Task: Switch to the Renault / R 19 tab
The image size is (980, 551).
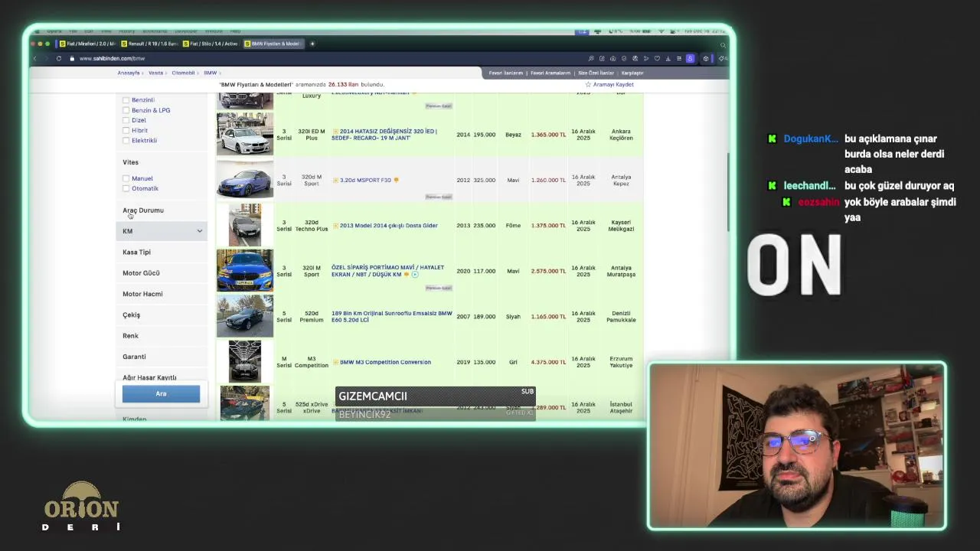Action: [x=149, y=44]
